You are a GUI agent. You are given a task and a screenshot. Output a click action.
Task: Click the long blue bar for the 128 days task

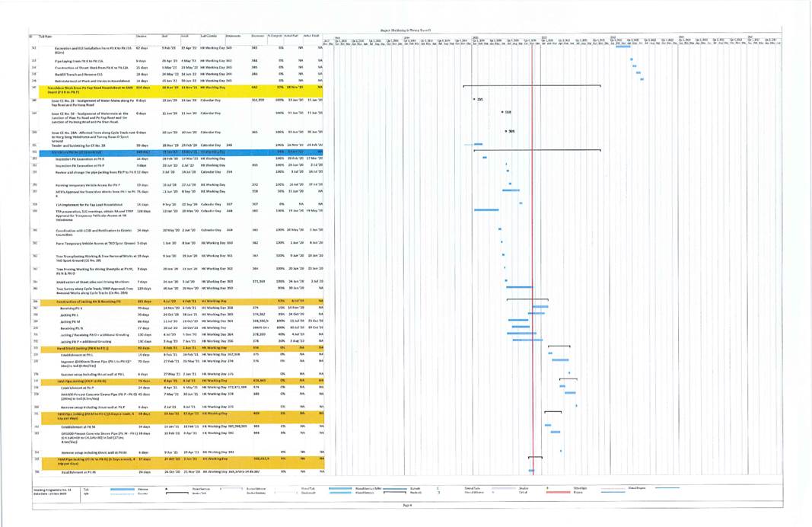(x=486, y=210)
